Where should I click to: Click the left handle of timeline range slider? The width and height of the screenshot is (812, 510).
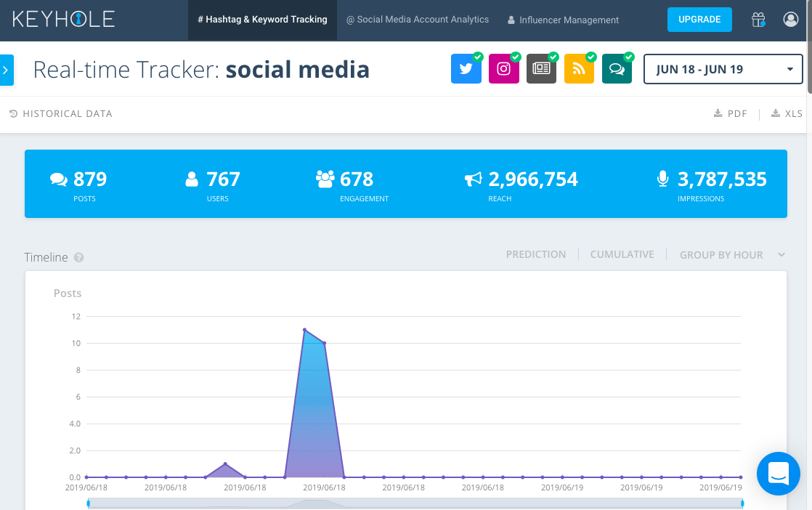pos(89,503)
